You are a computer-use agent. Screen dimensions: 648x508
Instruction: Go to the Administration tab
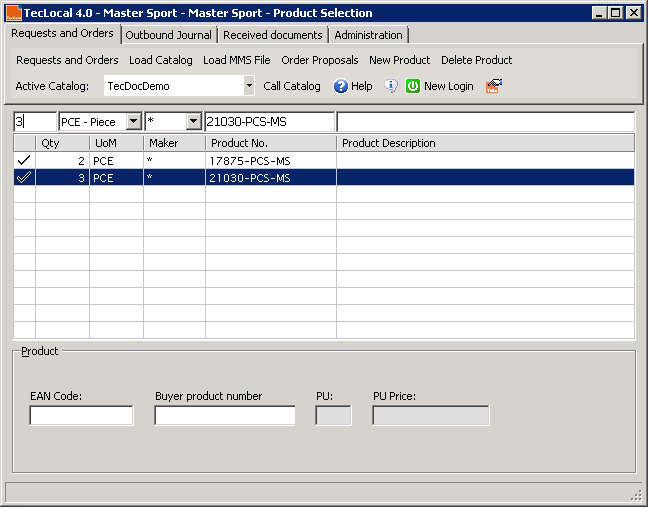368,35
